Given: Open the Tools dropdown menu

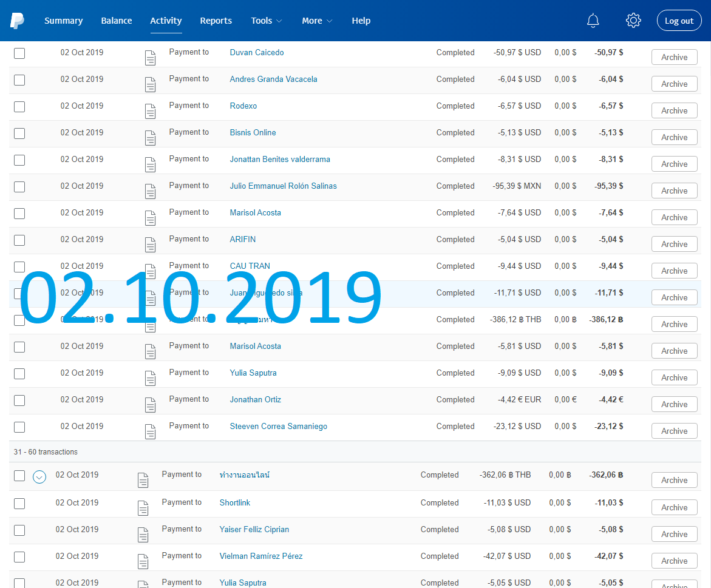Looking at the screenshot, I should coord(266,21).
